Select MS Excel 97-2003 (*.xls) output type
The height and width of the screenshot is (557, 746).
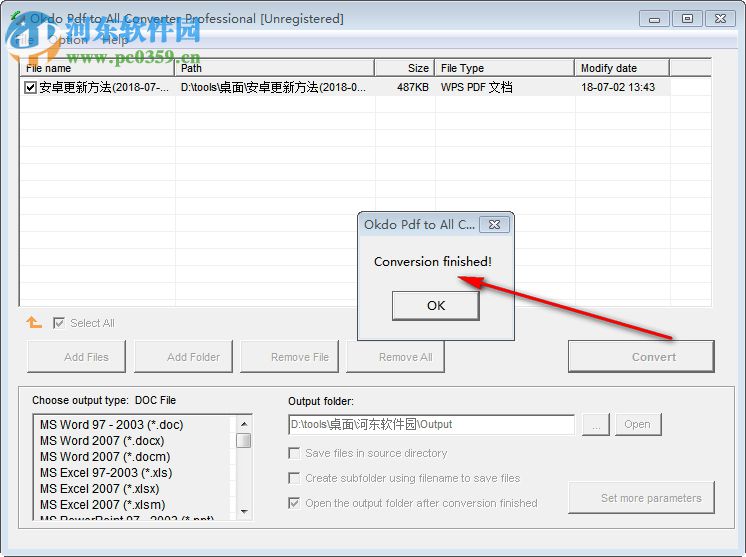pos(106,472)
